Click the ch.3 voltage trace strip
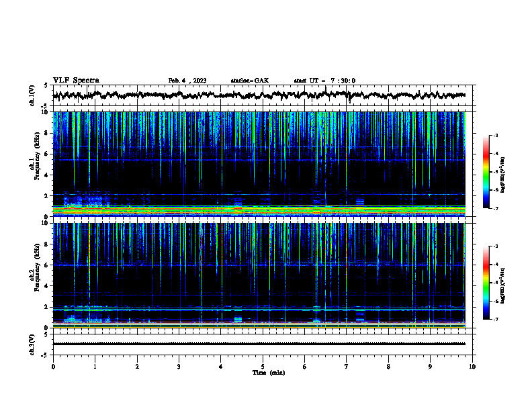 (259, 344)
